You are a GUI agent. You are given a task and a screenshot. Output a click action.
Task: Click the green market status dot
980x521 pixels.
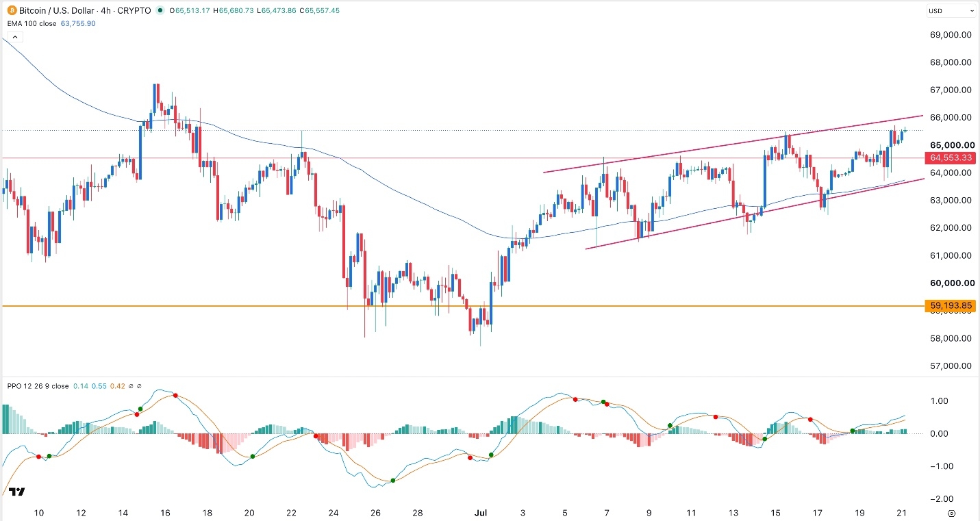tap(160, 10)
